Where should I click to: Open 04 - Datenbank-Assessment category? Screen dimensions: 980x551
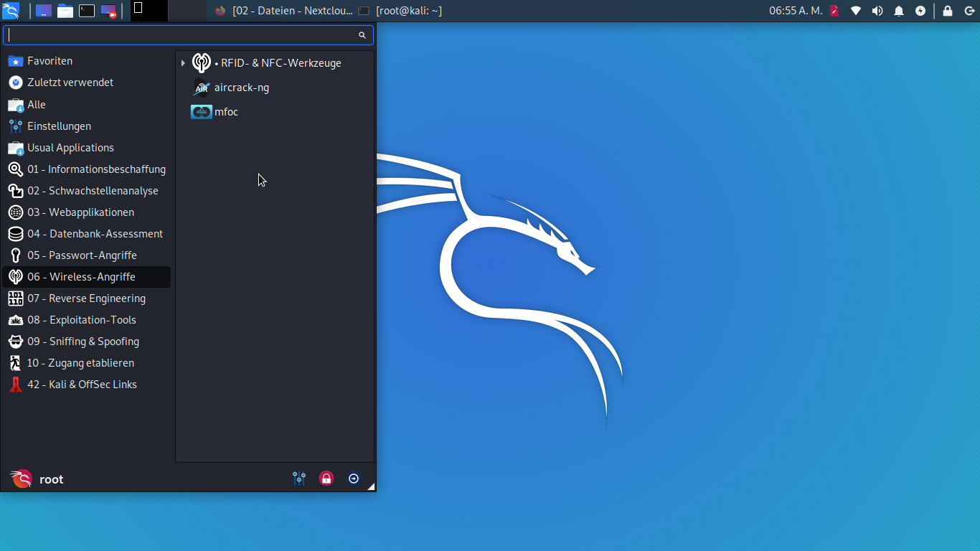(x=87, y=234)
